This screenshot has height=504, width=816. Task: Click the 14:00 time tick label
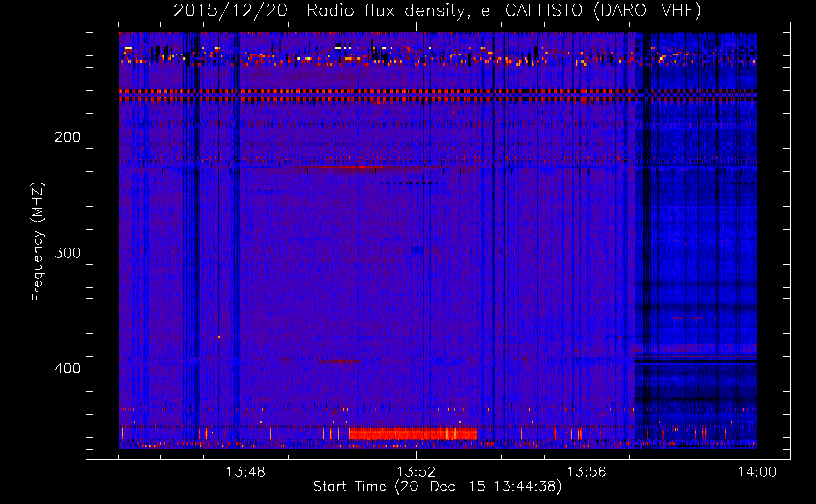[x=757, y=472]
